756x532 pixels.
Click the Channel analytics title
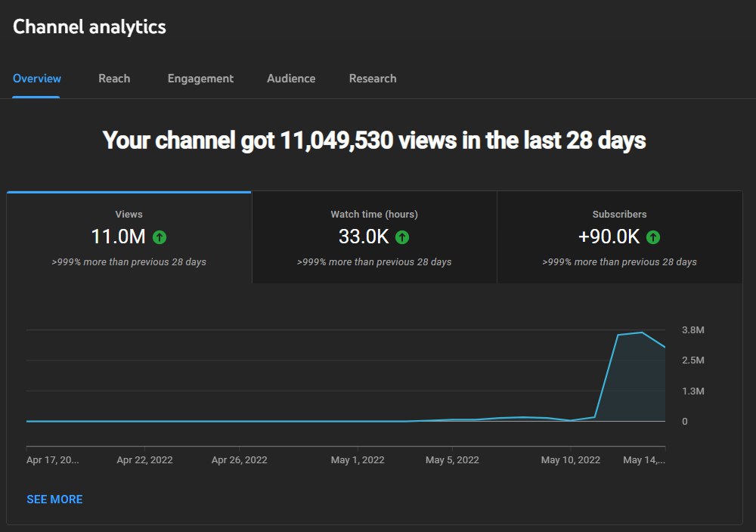[89, 27]
